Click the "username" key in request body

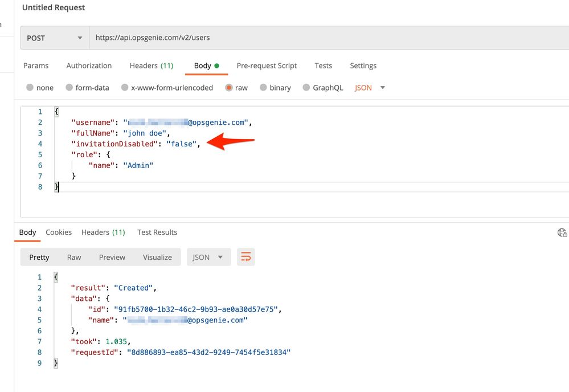coord(93,122)
